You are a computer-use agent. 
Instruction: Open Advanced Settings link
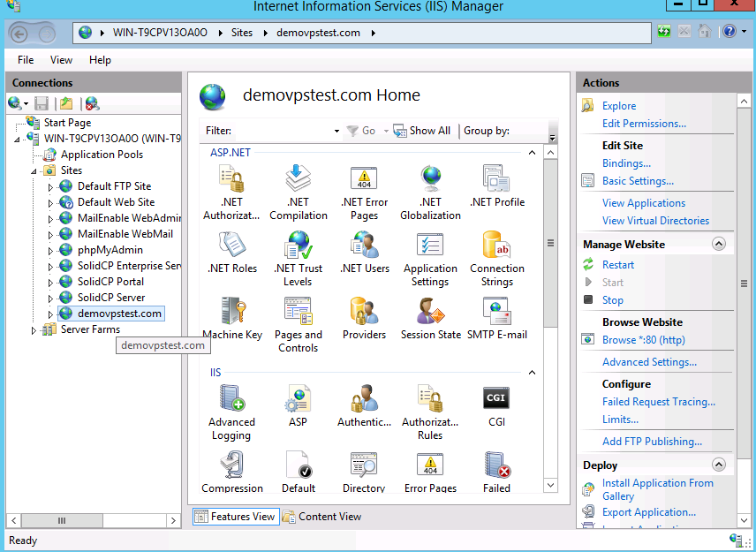[649, 362]
